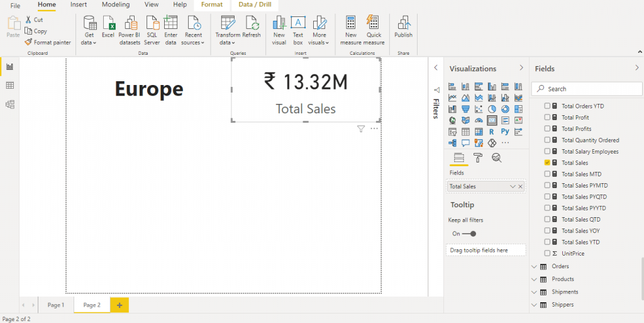Tick the UnitPrice field checkbox
The image size is (644, 323).
tap(547, 254)
